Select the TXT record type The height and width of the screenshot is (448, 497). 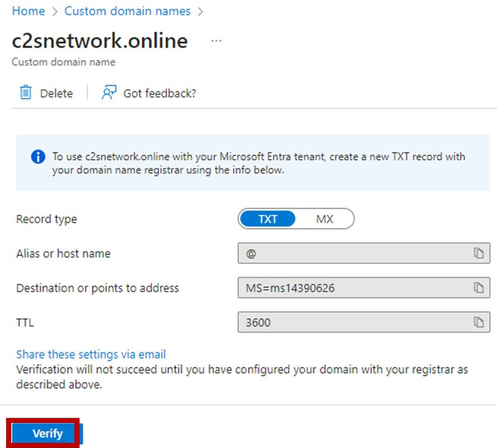pos(267,220)
